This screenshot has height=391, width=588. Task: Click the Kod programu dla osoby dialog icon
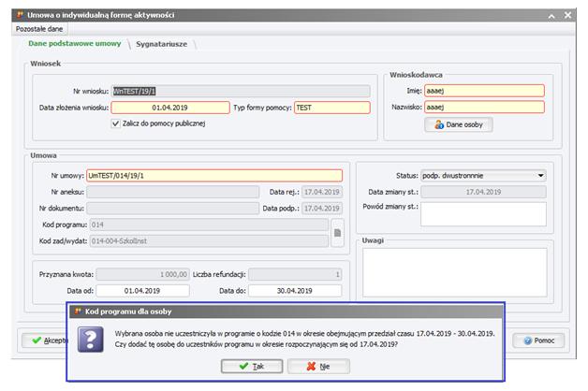78,311
